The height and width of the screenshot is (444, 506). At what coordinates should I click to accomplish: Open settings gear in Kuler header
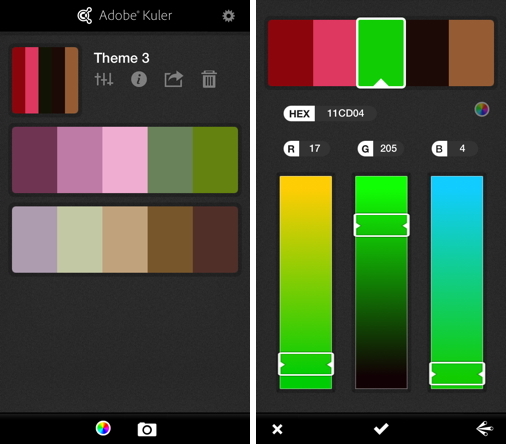point(228,16)
